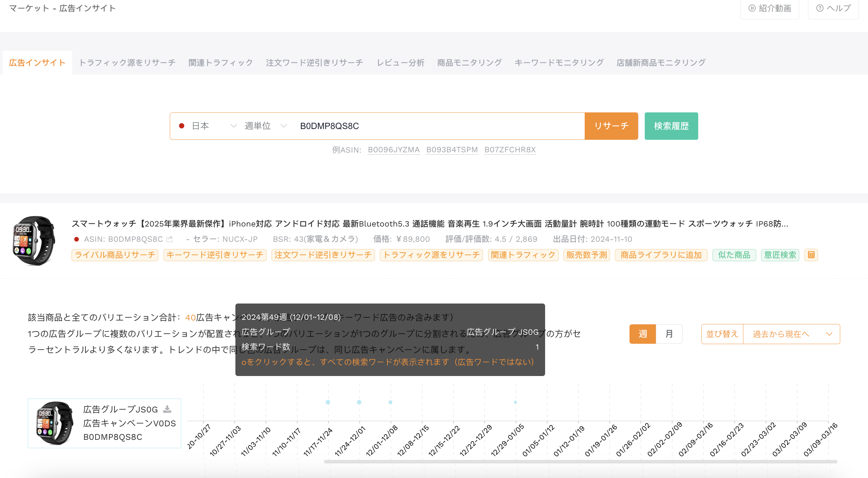
Task: Open キーワードモニタリング tab
Action: (x=559, y=63)
